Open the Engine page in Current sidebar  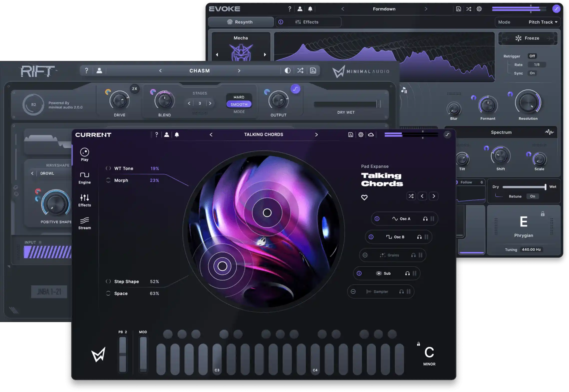pos(84,178)
